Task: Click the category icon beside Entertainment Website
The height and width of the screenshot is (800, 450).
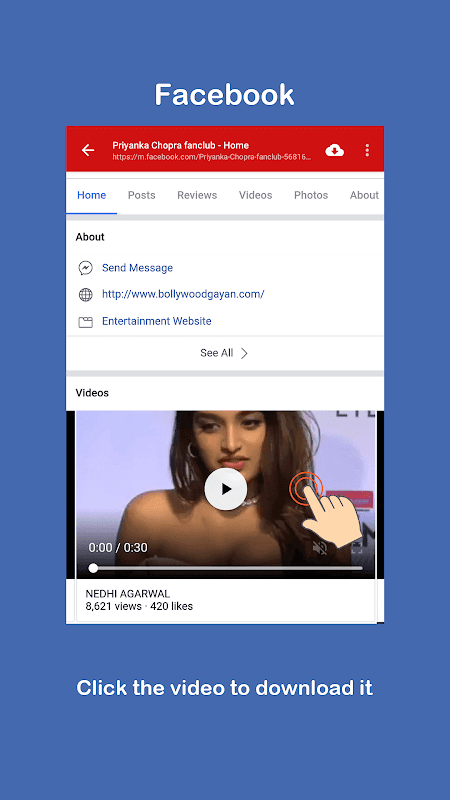Action: 85,322
